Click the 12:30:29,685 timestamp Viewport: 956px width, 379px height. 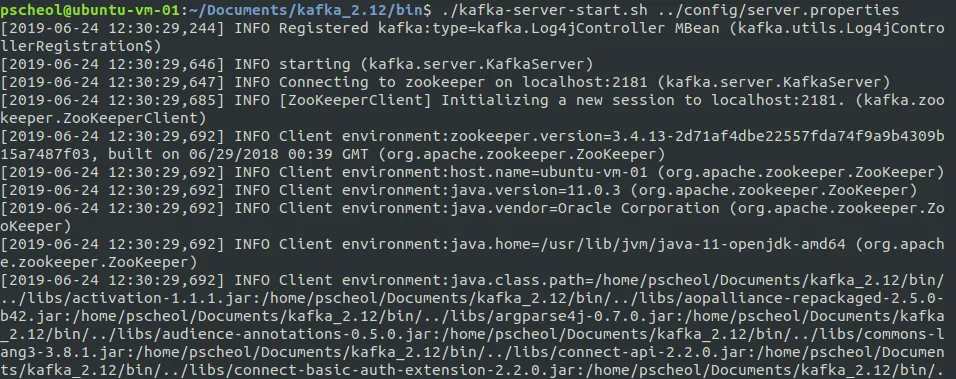(x=162, y=100)
